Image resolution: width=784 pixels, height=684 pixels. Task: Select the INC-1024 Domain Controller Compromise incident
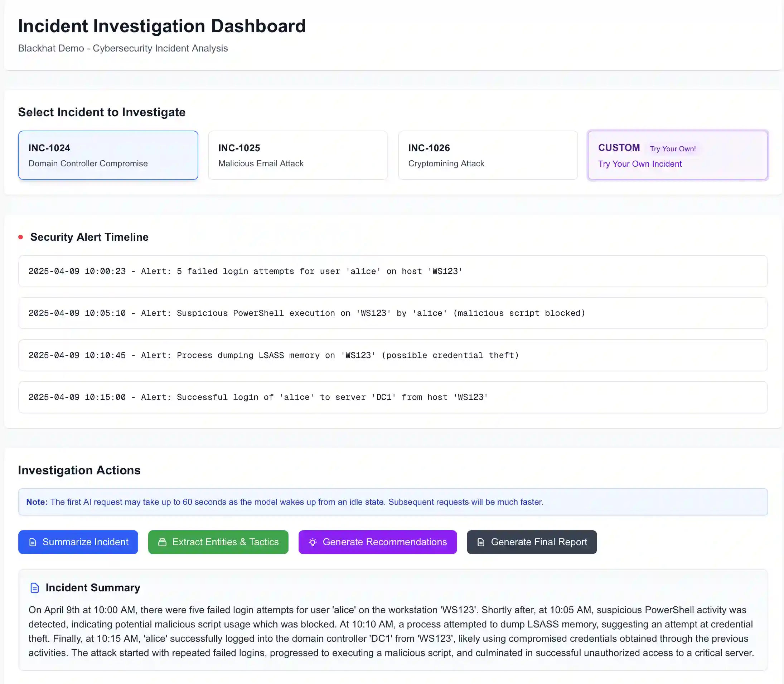(x=108, y=155)
